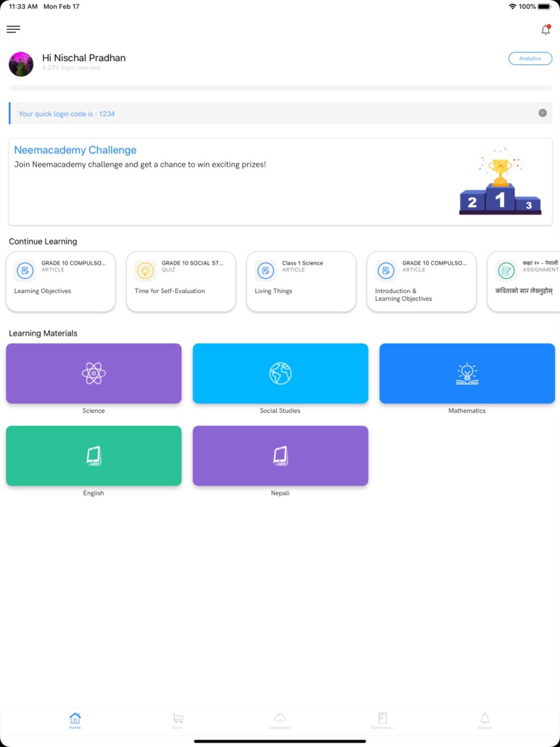
Task: Switch to the Notices tab
Action: (484, 721)
